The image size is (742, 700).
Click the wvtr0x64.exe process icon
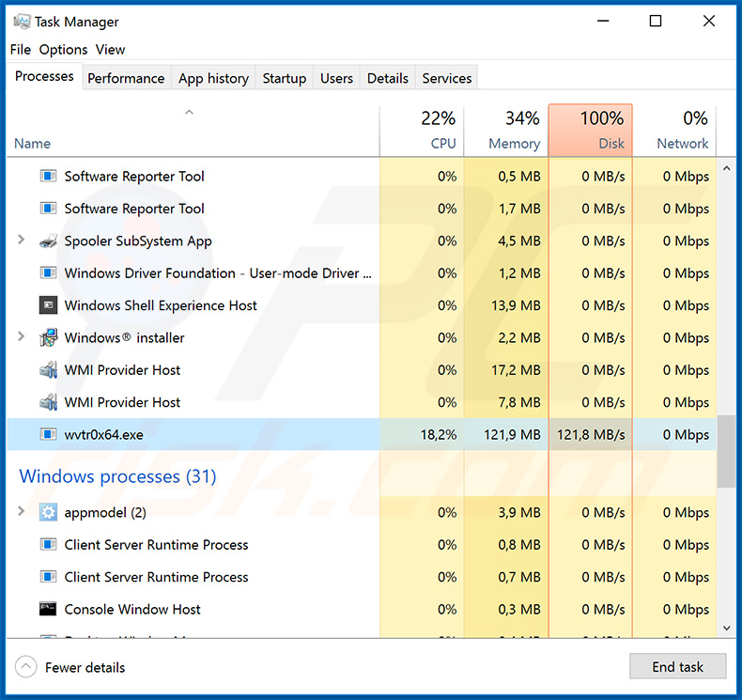[x=48, y=434]
